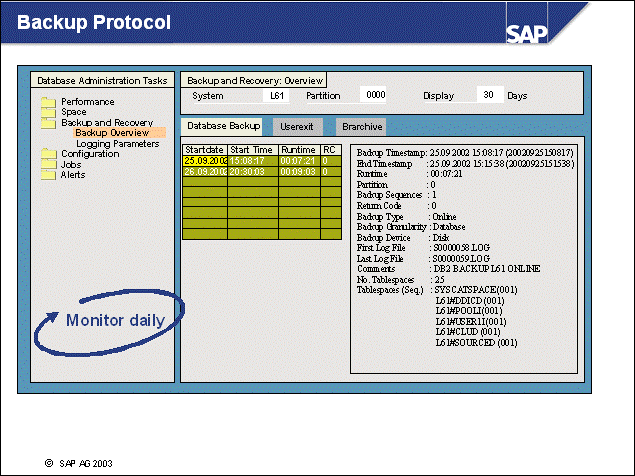Click the Alerts folder icon
Image resolution: width=635 pixels, height=476 pixels.
tap(47, 174)
